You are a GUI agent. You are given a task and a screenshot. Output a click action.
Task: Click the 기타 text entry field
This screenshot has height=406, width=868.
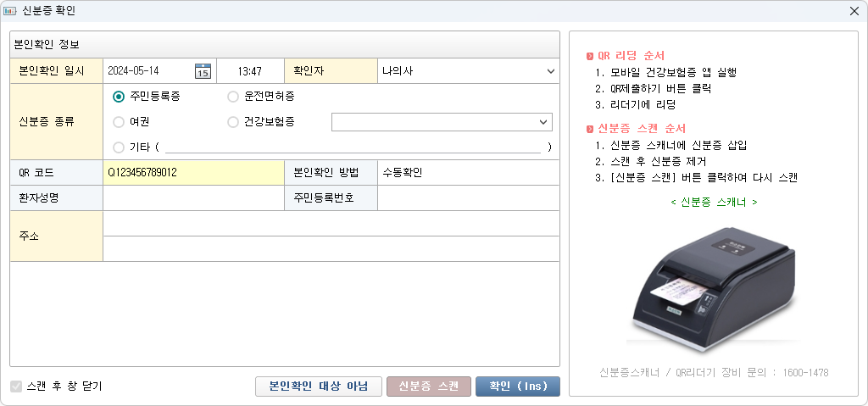pyautogui.click(x=354, y=147)
